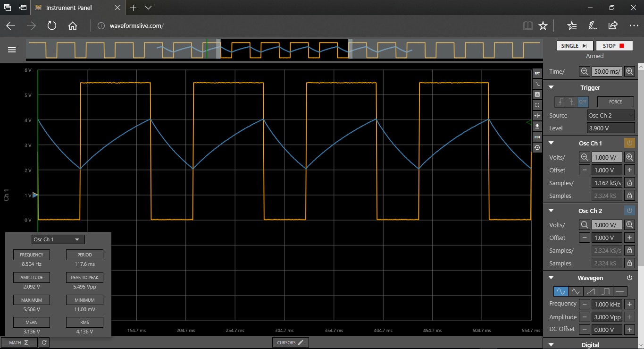The width and height of the screenshot is (644, 349).
Task: Select the sine waveform
Action: click(x=560, y=291)
